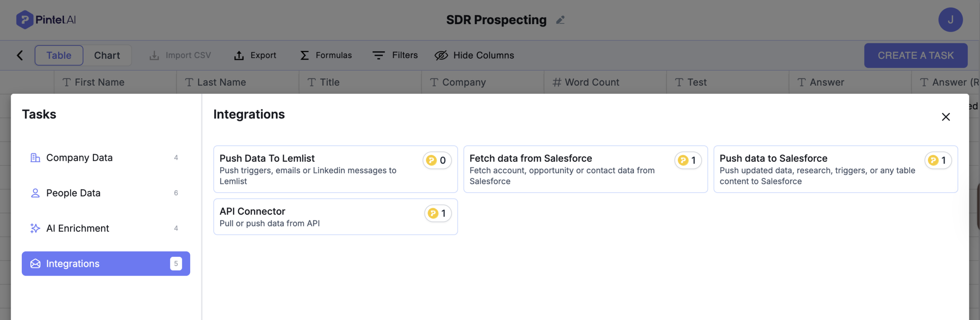
Task: Click the Push Salesforce credit cost badge
Action: 938,160
